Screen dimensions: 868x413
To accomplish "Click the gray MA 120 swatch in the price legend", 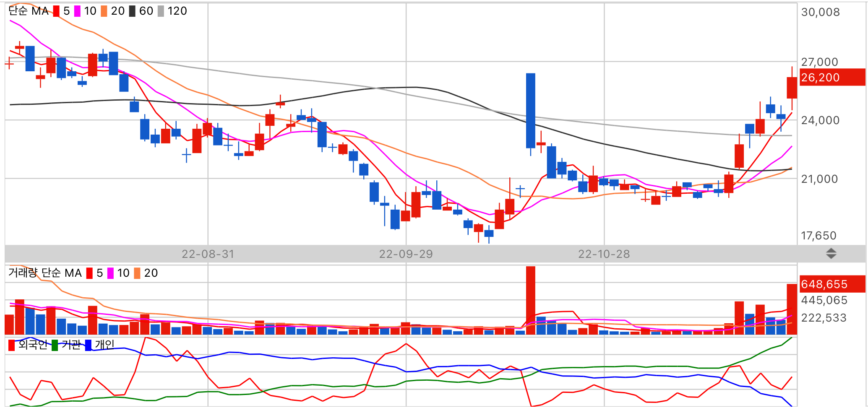I will (x=161, y=11).
